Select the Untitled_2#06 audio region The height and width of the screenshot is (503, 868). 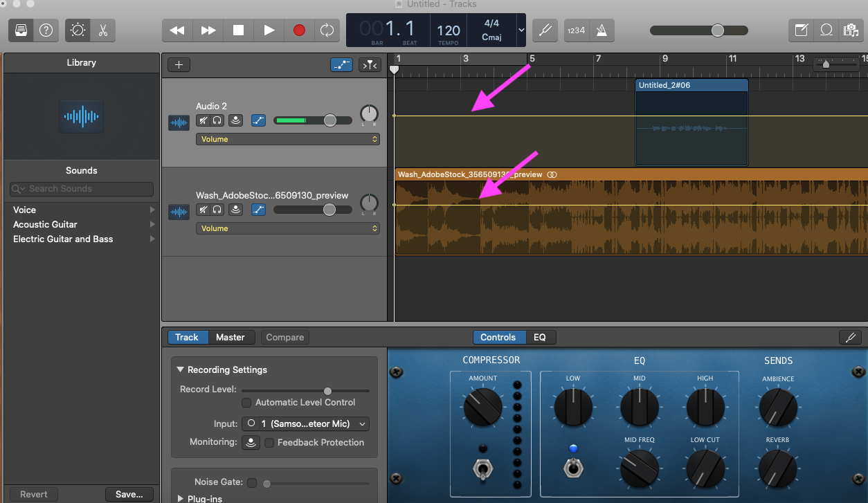pyautogui.click(x=692, y=122)
